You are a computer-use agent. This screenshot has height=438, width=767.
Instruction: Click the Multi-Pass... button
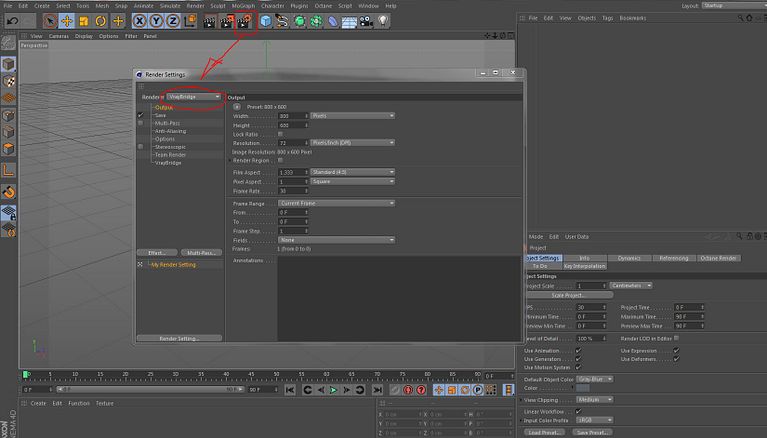click(x=201, y=253)
